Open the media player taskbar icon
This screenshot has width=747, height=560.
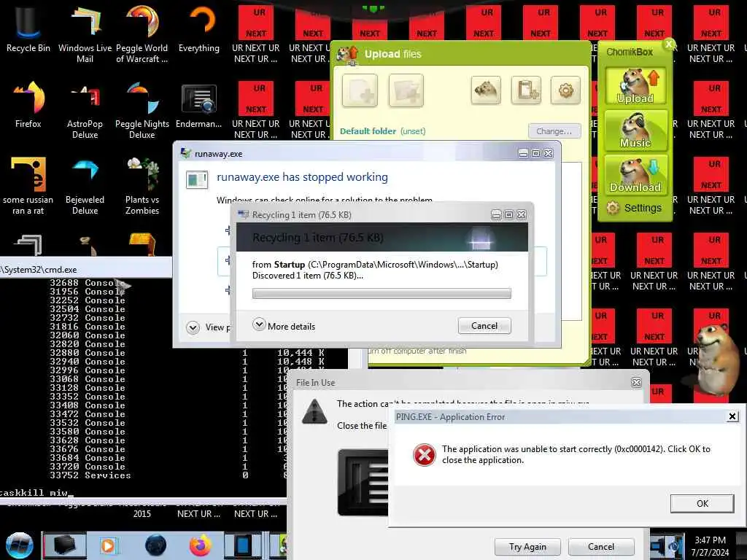(x=108, y=545)
